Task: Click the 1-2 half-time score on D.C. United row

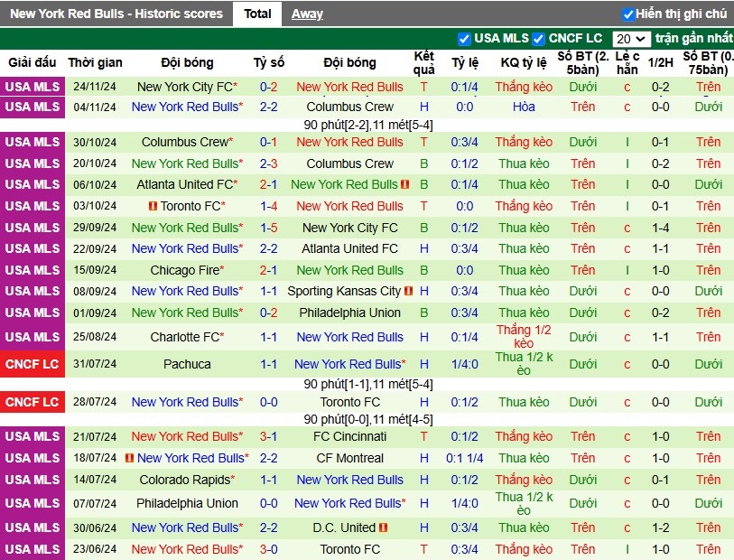Action: pos(660,527)
